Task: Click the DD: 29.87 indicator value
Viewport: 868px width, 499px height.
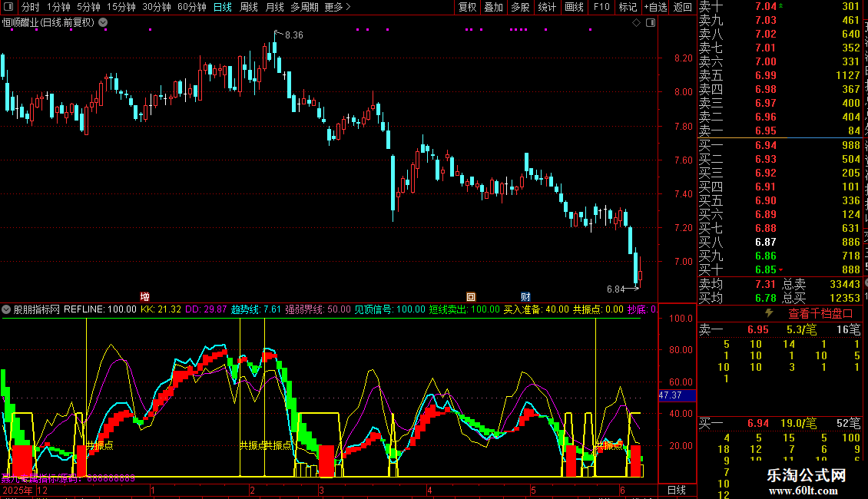Action: point(206,309)
